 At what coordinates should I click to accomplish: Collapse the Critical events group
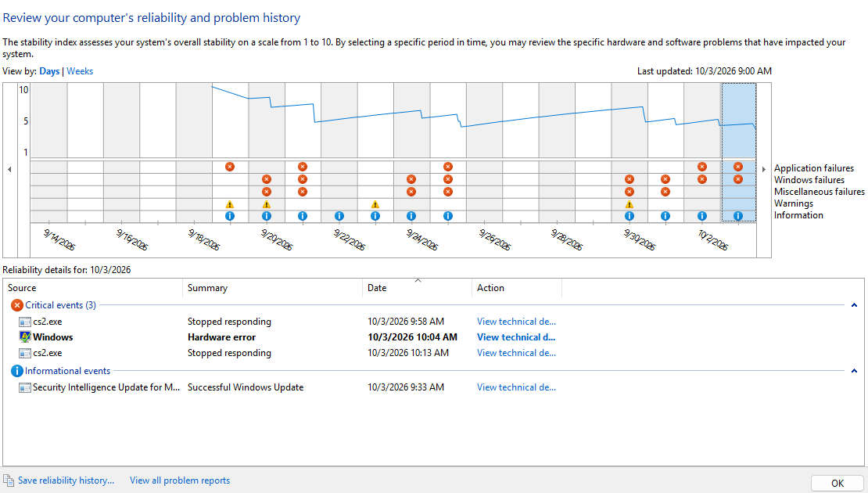coord(854,305)
